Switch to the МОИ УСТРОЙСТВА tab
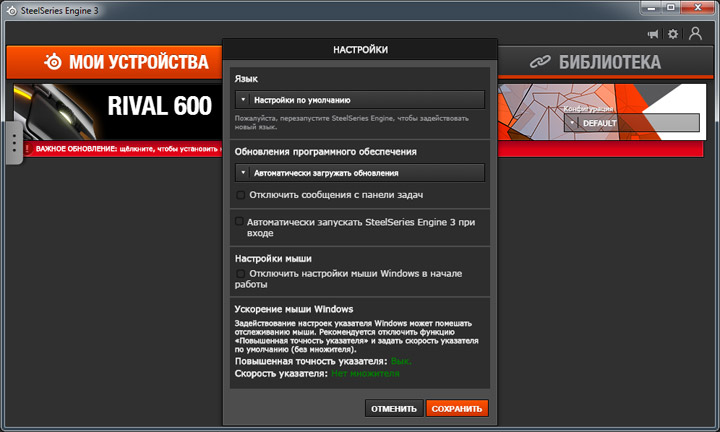Viewport: 720px width, 432px height. (x=114, y=62)
